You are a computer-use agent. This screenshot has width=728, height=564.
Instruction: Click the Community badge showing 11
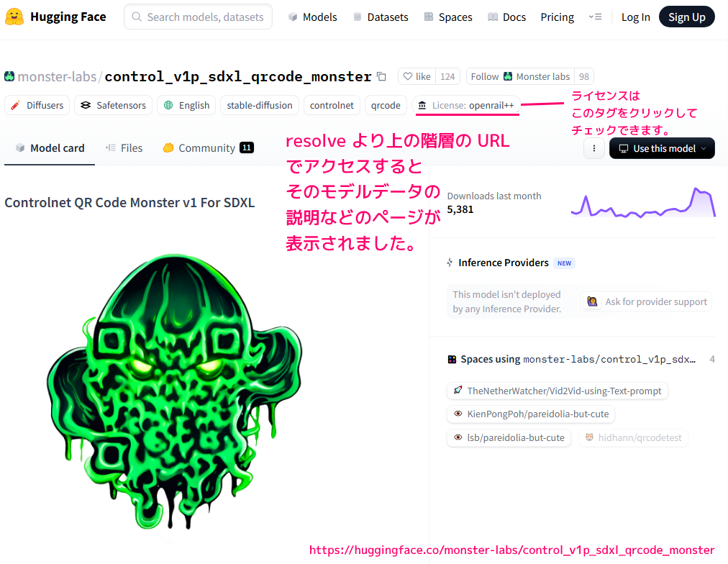(x=247, y=147)
